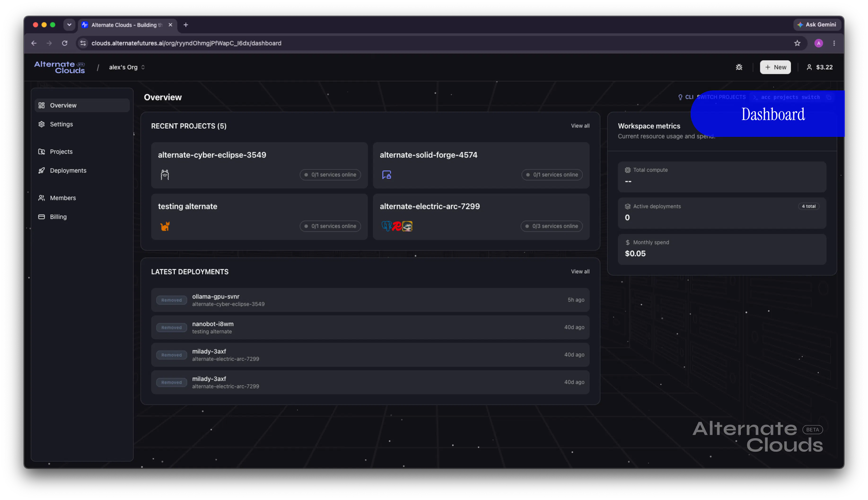Click the browser address bar URL
This screenshot has height=500, width=868.
tap(186, 43)
